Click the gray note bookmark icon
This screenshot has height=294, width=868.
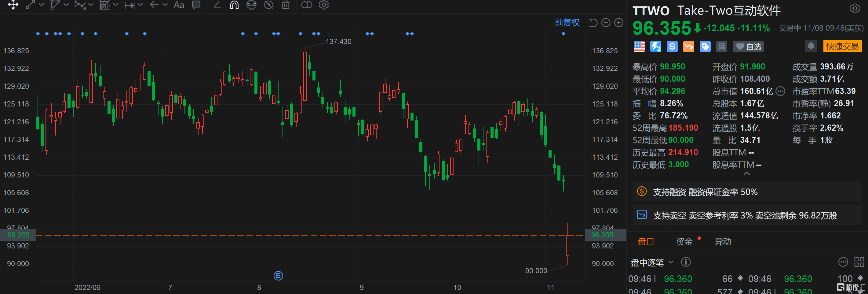722,47
